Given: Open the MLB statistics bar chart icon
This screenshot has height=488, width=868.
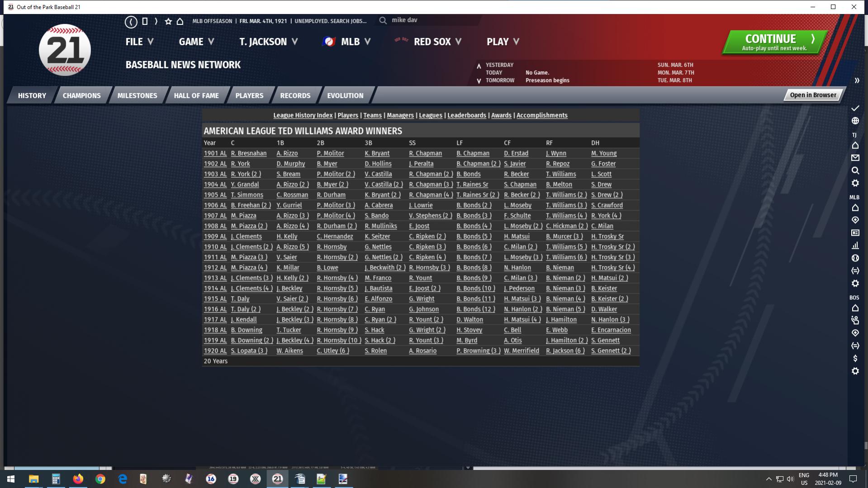Looking at the screenshot, I should (x=855, y=246).
